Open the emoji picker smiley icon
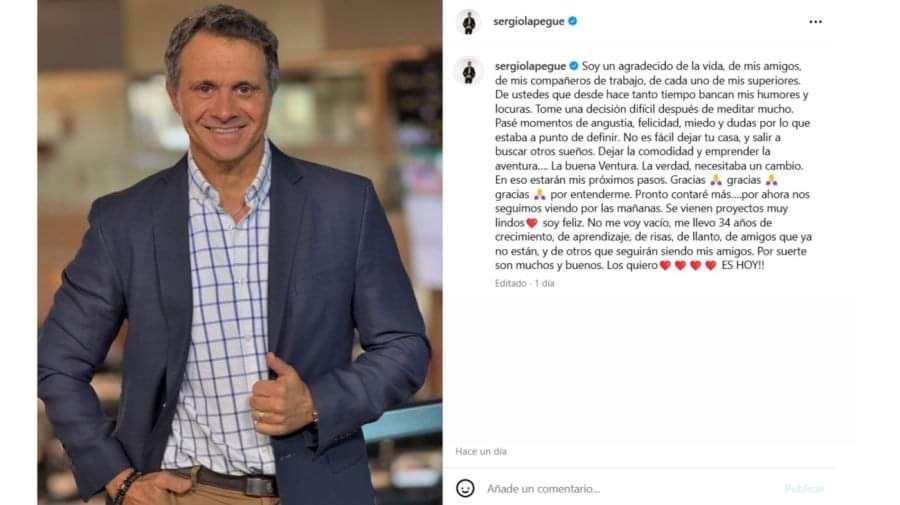The width and height of the screenshot is (900, 505). pos(465,488)
